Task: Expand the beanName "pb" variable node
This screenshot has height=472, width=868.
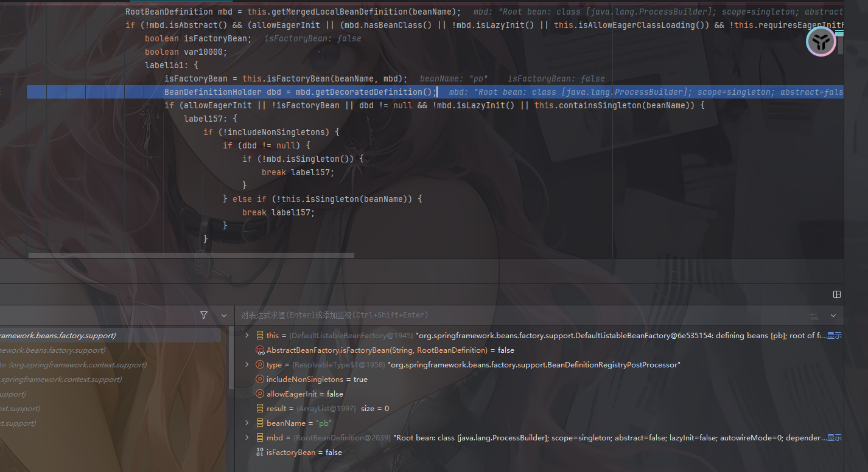Action: pyautogui.click(x=247, y=423)
